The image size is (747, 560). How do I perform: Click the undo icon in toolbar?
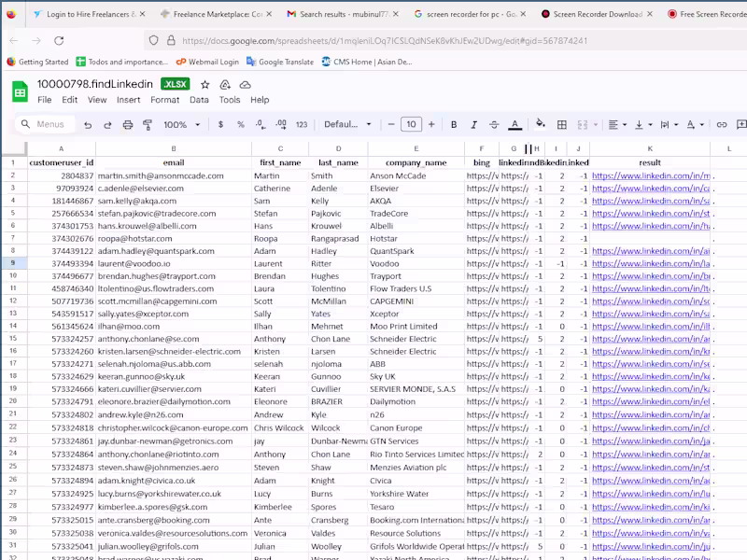[x=88, y=124]
